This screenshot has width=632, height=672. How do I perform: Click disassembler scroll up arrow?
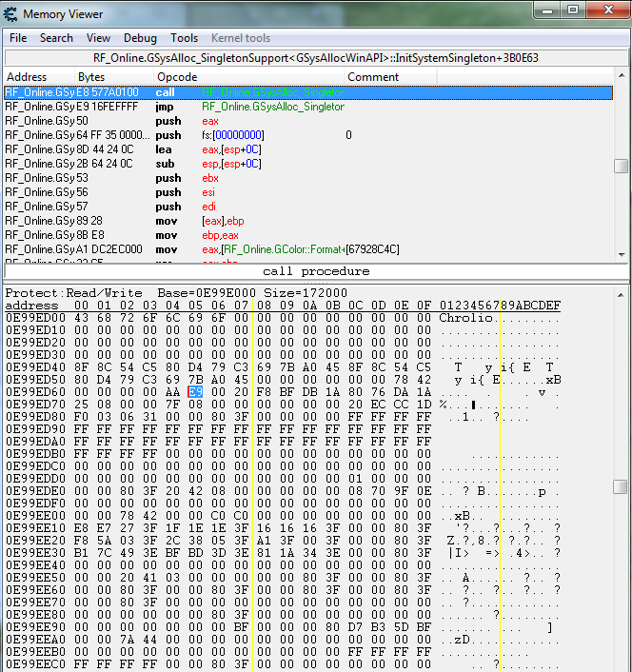(622, 75)
